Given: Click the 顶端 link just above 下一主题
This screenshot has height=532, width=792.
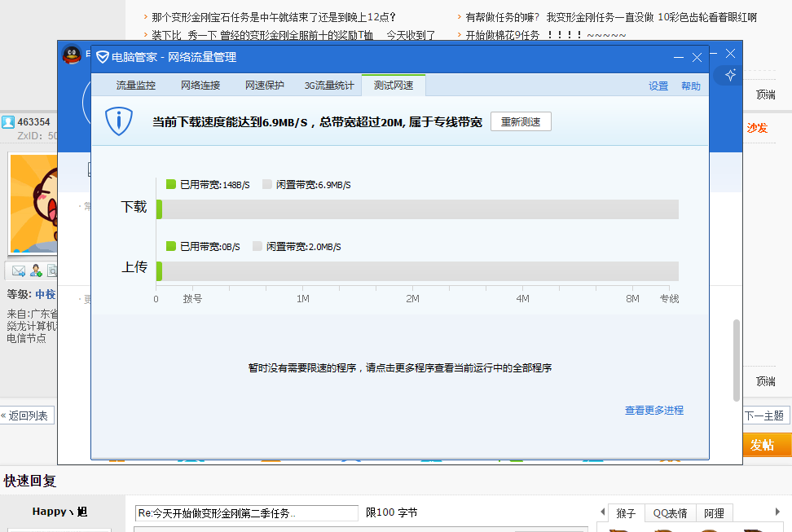Looking at the screenshot, I should point(766,381).
